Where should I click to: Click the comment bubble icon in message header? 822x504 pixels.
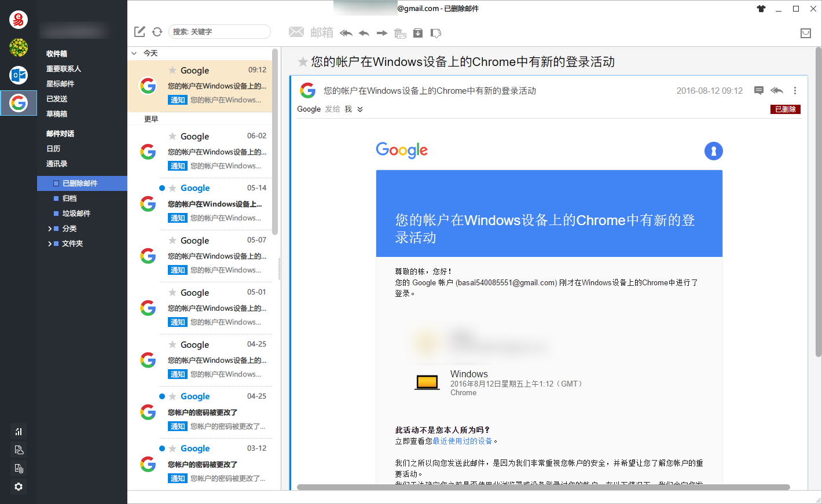pos(759,90)
